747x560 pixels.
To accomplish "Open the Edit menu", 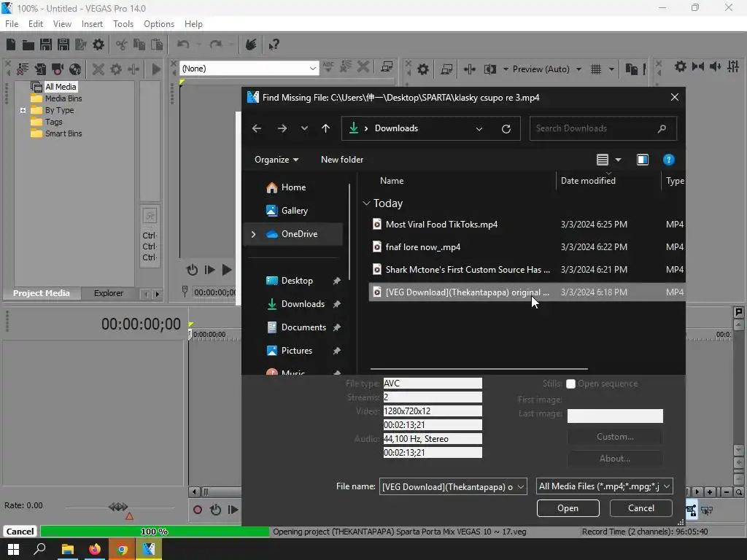I will (36, 24).
